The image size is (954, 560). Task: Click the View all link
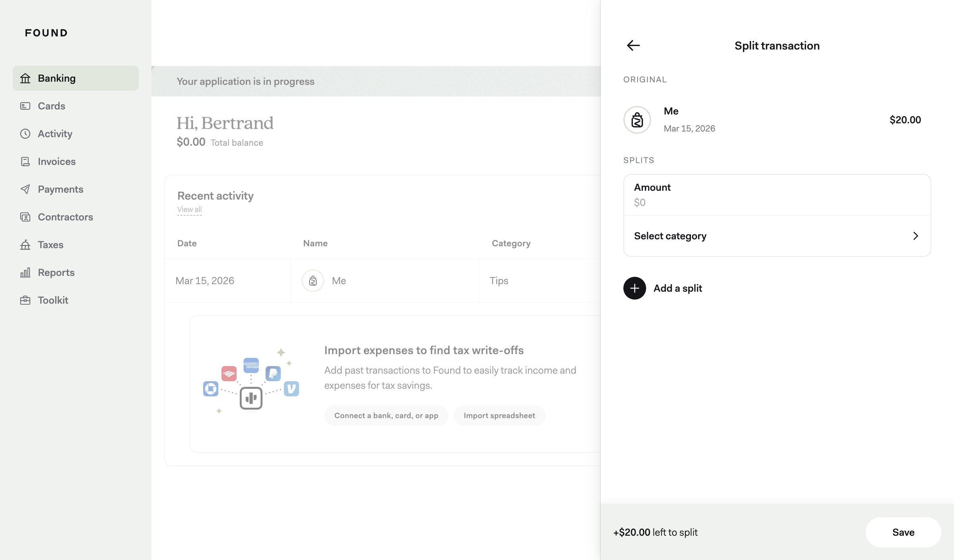point(189,209)
